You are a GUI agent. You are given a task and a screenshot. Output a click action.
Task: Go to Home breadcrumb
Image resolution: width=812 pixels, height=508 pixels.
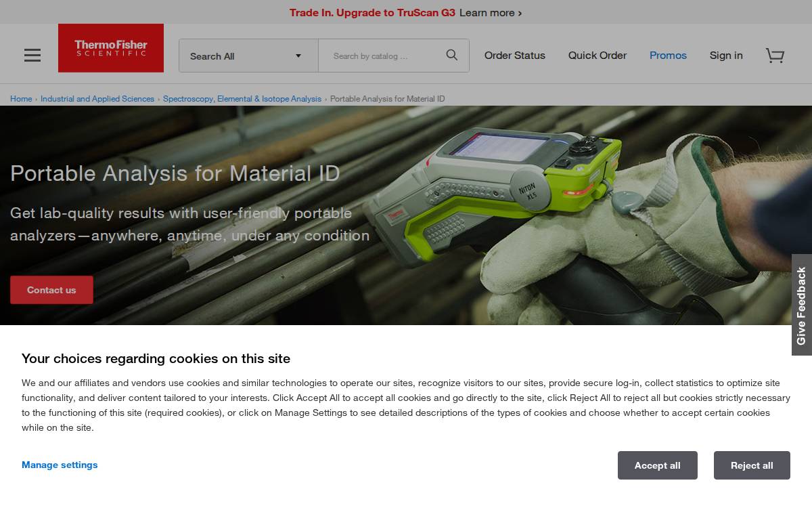[x=21, y=99]
